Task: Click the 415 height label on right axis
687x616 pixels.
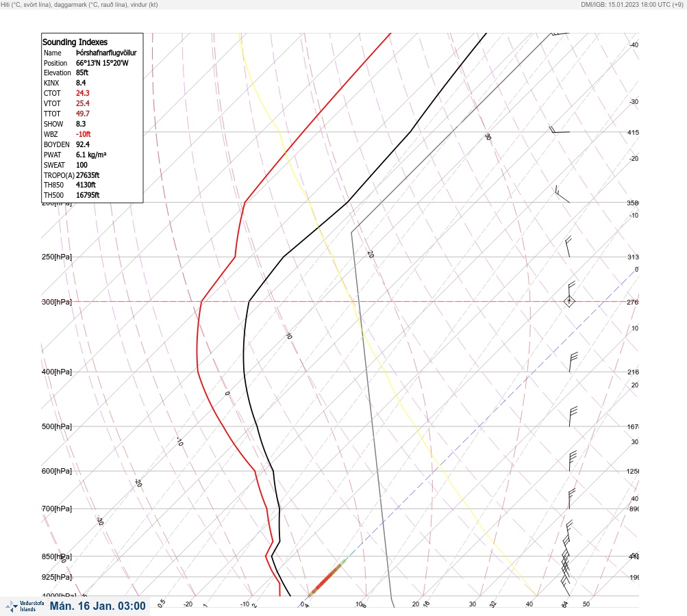Action: (633, 132)
